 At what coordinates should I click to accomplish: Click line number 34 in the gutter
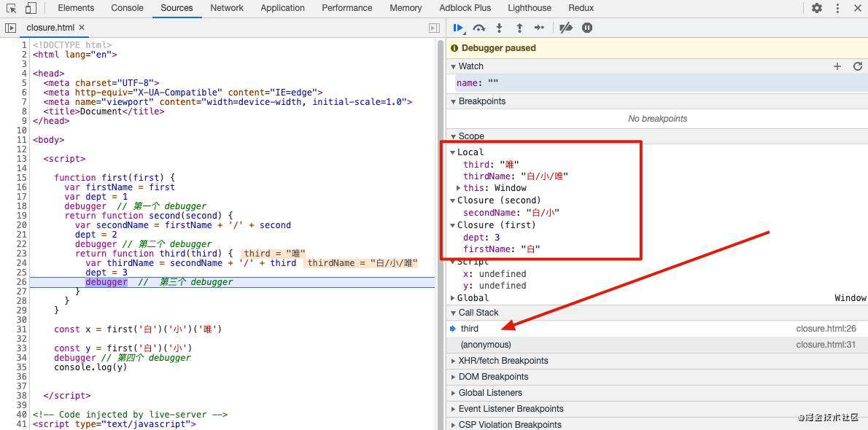pos(22,358)
